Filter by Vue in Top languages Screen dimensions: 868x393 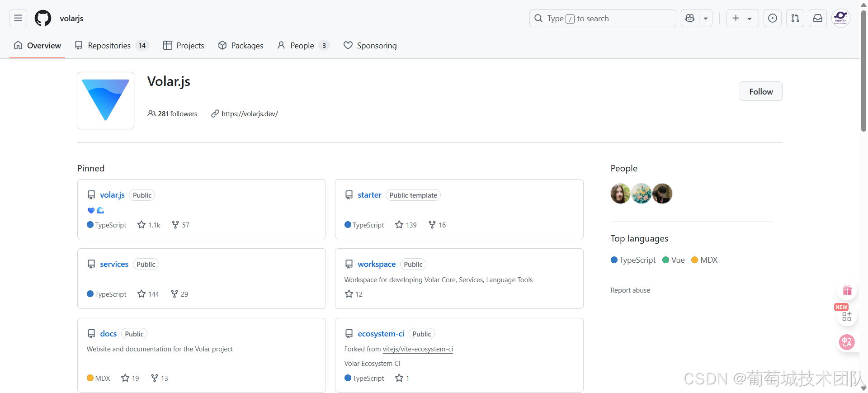click(x=674, y=260)
